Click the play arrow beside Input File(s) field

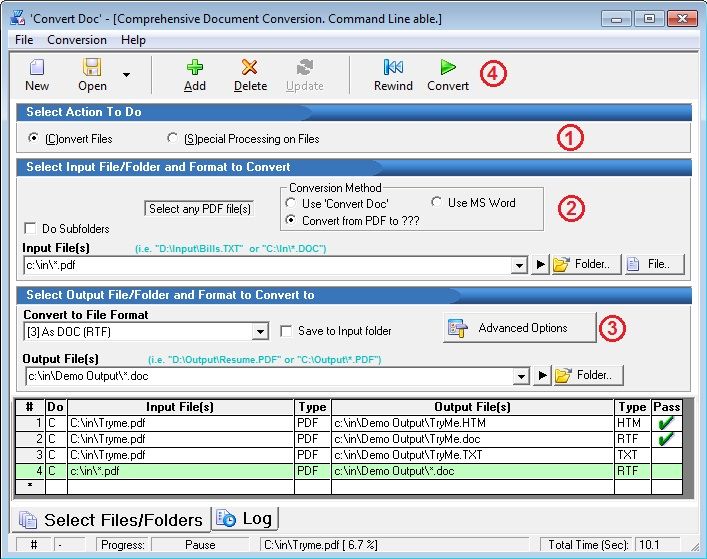pyautogui.click(x=540, y=264)
